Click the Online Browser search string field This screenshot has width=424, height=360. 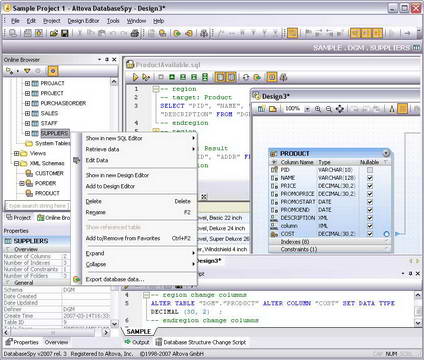click(37, 206)
